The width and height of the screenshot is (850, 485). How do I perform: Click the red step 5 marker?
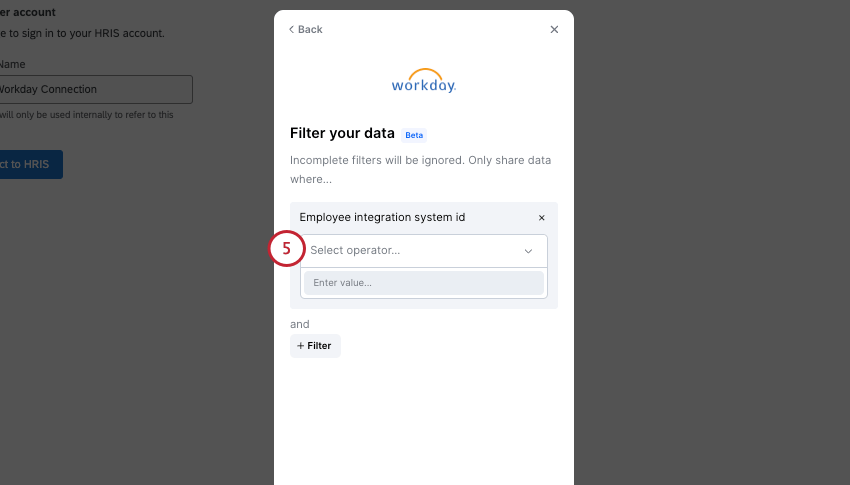(x=286, y=250)
